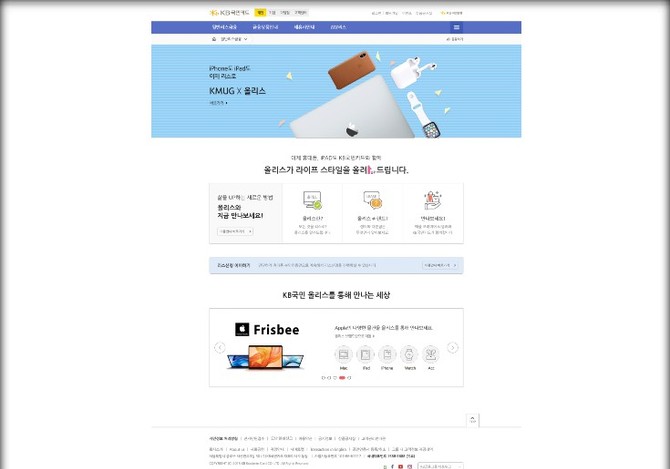Image resolution: width=670 pixels, height=469 pixels.
Task: Select the yellow highlighted tab next to the logo
Action: tap(260, 13)
